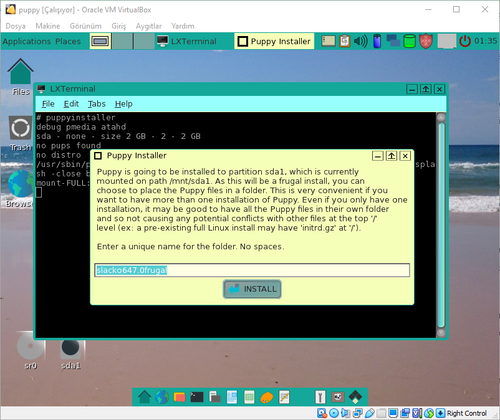Click the VirtualBox hard disk status icon
This screenshot has height=420, width=500.
tap(322, 413)
